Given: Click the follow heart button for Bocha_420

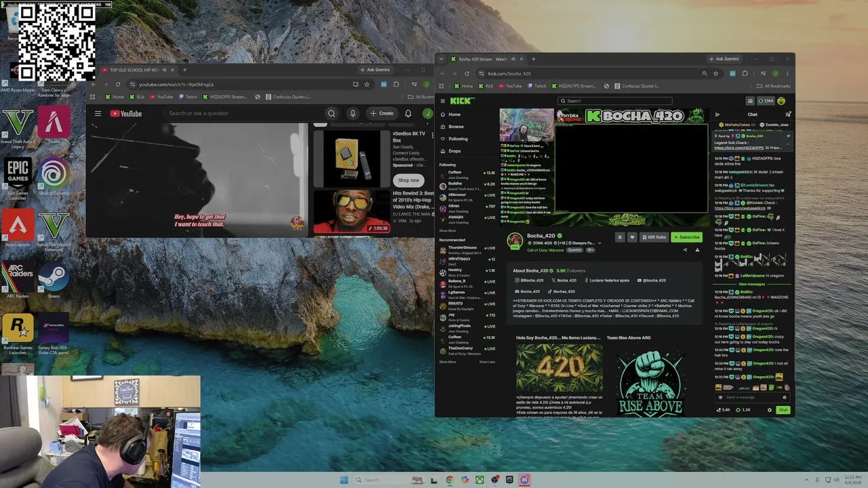Looking at the screenshot, I should coord(632,237).
